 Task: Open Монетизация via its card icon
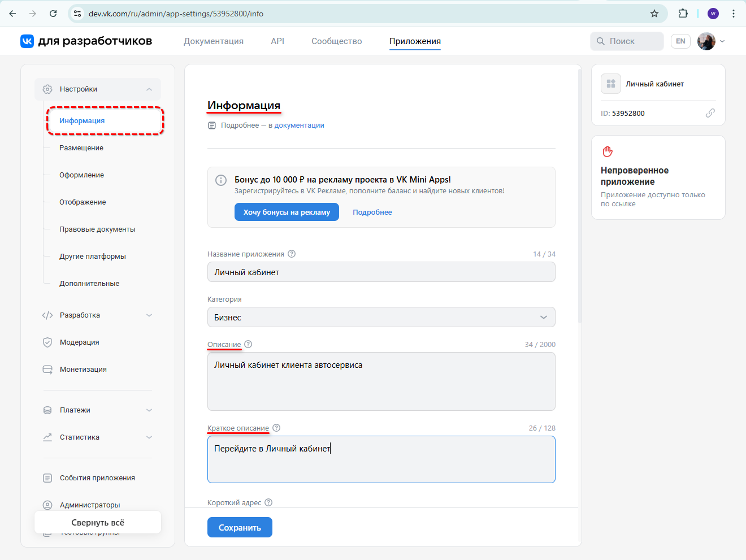(x=47, y=369)
